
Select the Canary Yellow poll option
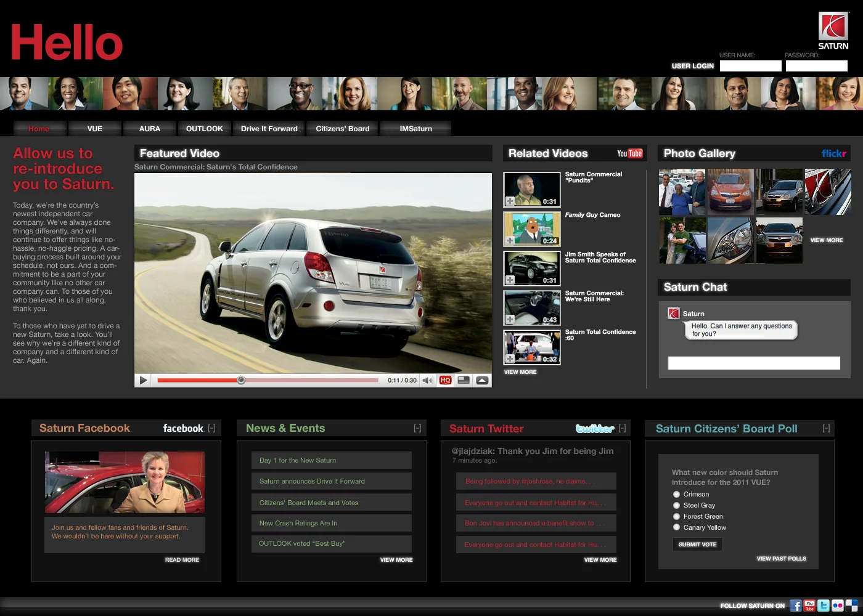(676, 527)
